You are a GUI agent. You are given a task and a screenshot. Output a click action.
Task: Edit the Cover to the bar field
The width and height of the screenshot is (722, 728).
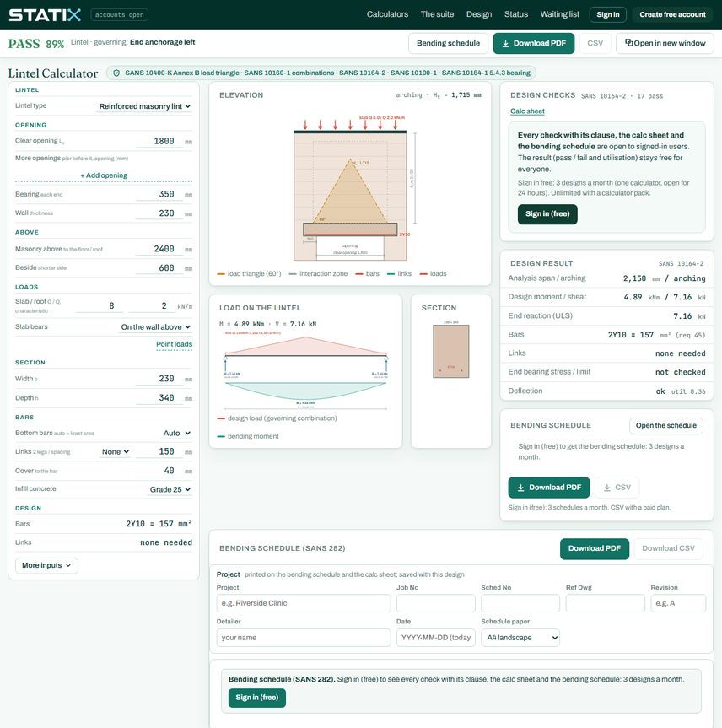pos(159,471)
